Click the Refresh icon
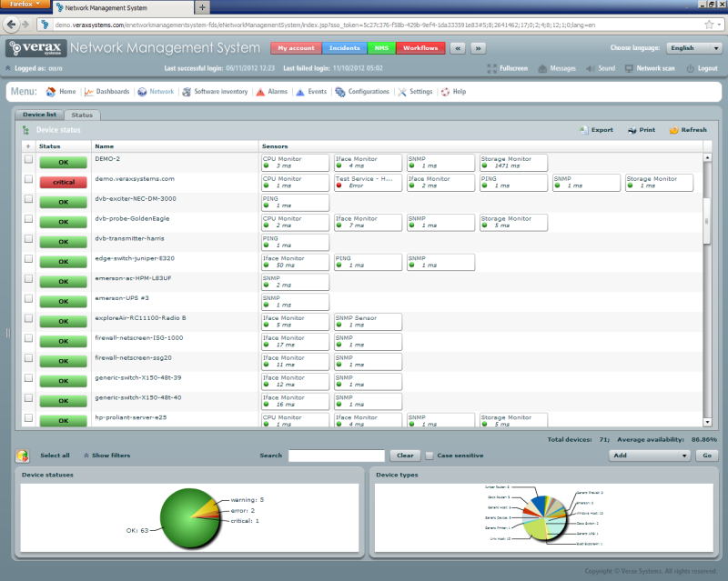728x581 pixels. [673, 130]
